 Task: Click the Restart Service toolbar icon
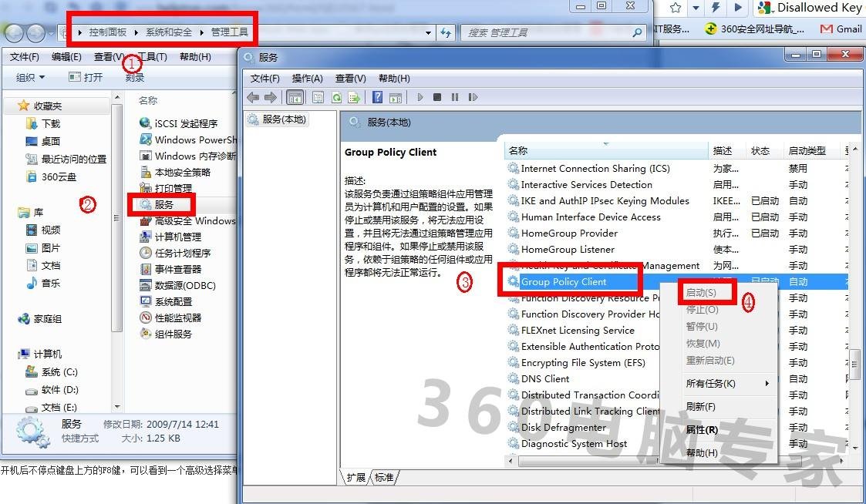(471, 97)
